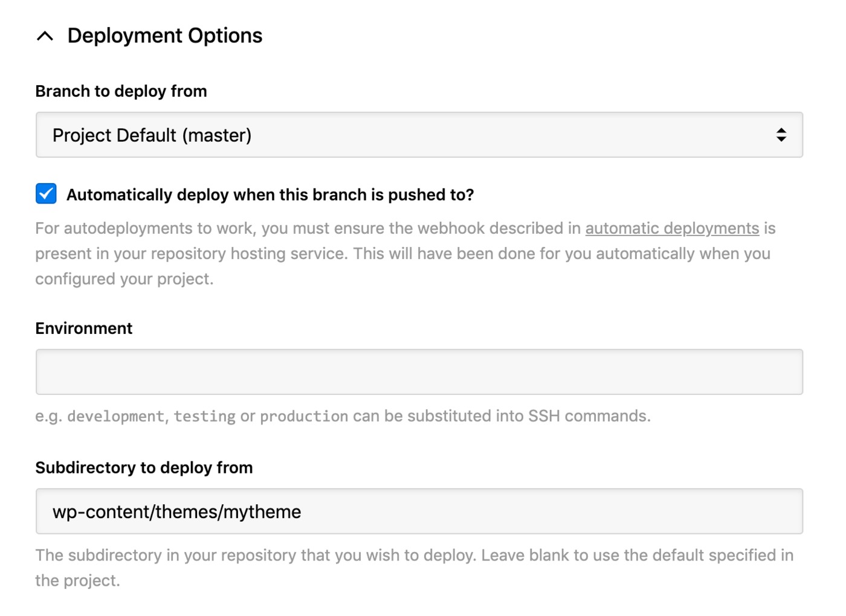This screenshot has height=616, width=846.
Task: Click the 'Environment' field label
Action: (84, 329)
